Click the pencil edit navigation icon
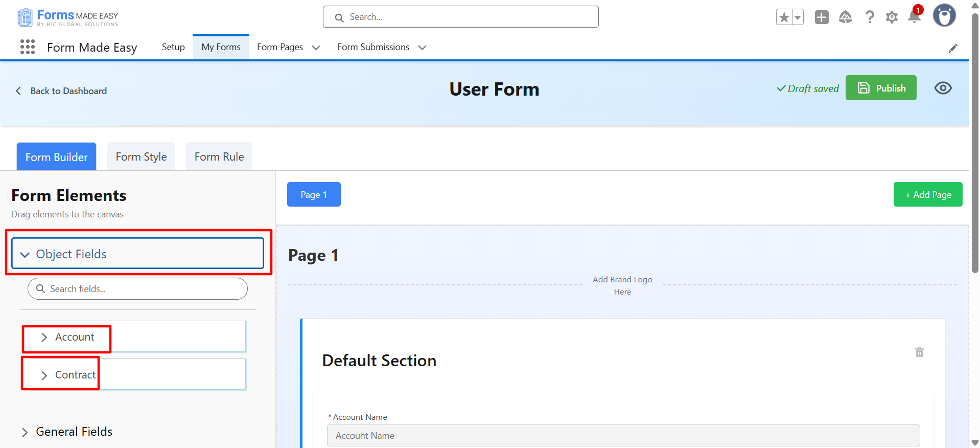980x448 pixels. pyautogui.click(x=953, y=48)
